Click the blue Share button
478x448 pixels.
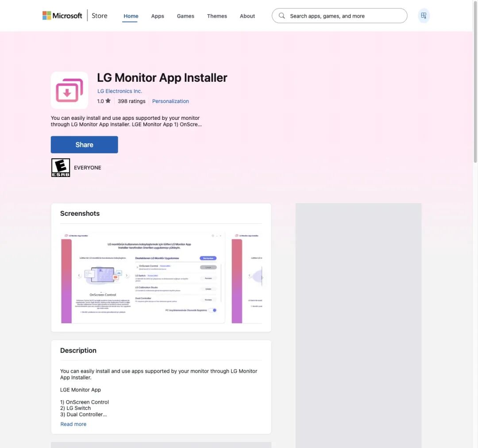85,145
